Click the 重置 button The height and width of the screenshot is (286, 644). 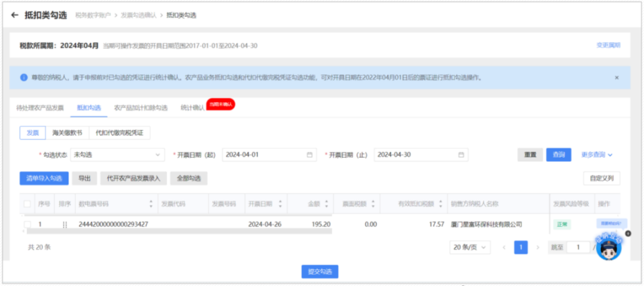click(530, 155)
